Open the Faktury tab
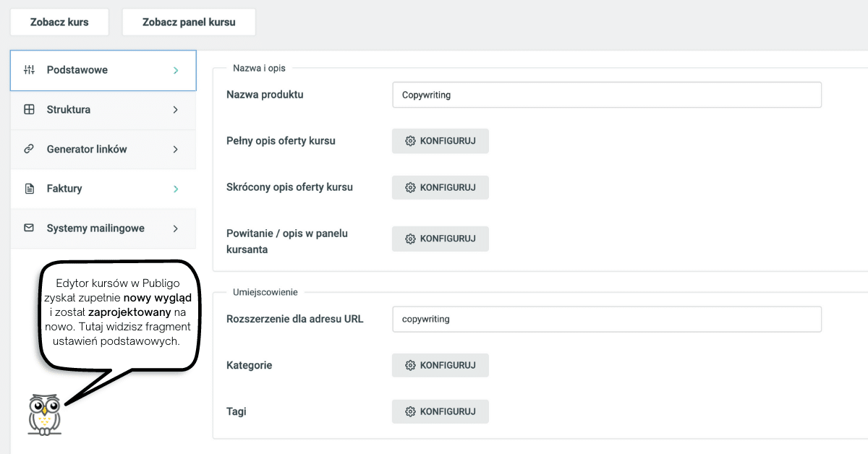The width and height of the screenshot is (868, 454). click(103, 189)
